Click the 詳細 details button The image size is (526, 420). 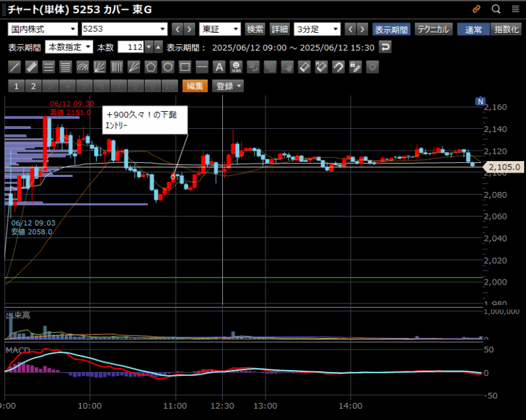(x=279, y=29)
